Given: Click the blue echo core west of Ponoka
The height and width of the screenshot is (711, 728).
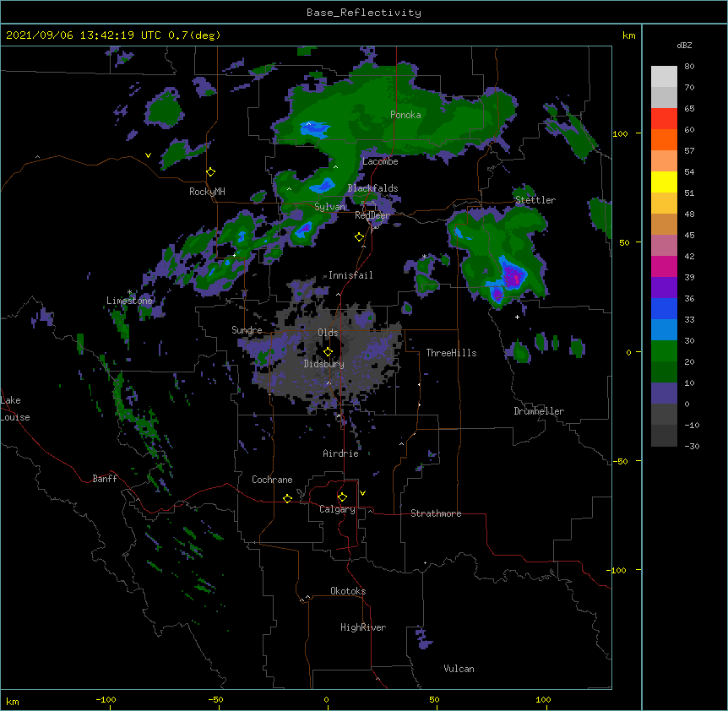Looking at the screenshot, I should coord(315,128).
